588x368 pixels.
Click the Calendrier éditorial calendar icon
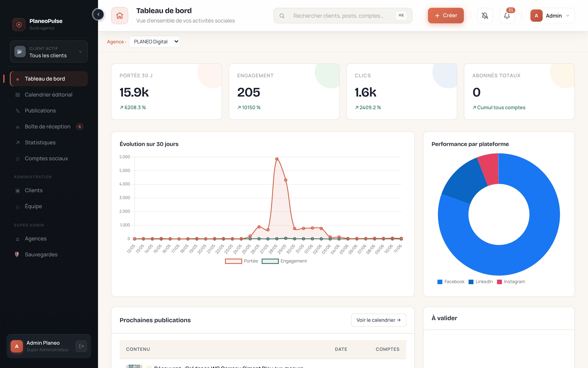tap(18, 95)
